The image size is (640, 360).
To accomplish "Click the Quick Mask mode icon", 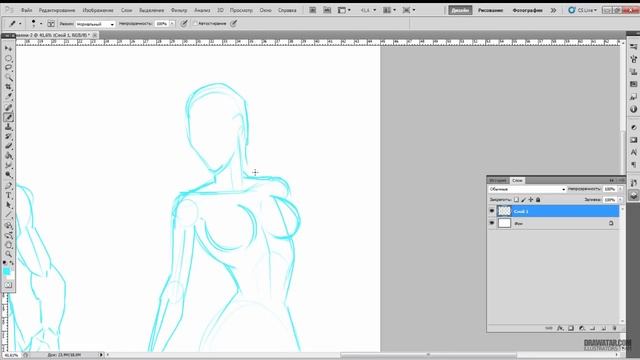I will click(8, 284).
